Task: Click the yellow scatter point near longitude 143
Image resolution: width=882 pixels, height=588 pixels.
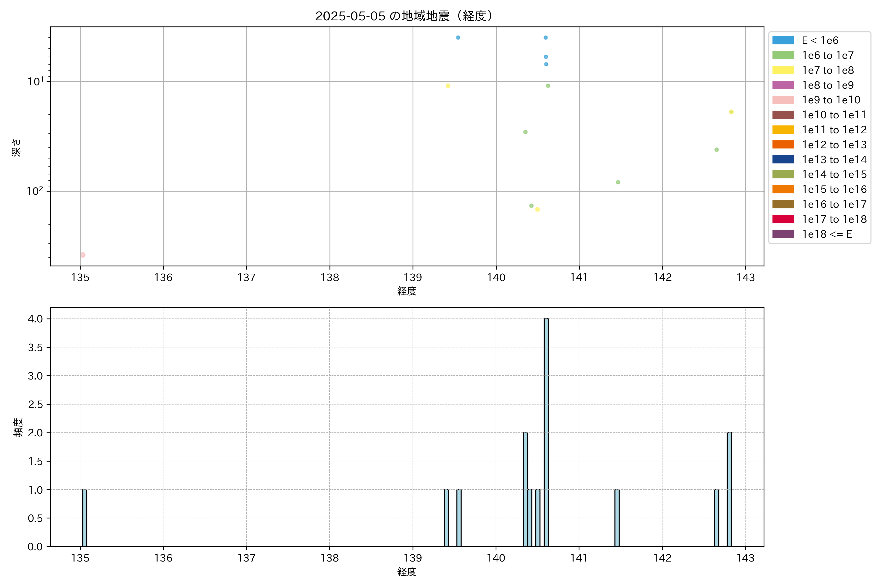Action: click(x=731, y=112)
